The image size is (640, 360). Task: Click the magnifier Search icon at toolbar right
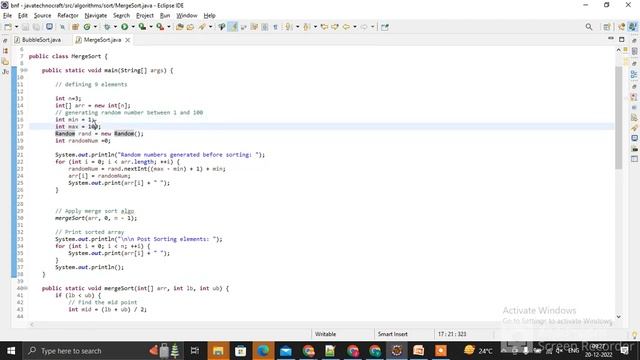[x=589, y=27]
